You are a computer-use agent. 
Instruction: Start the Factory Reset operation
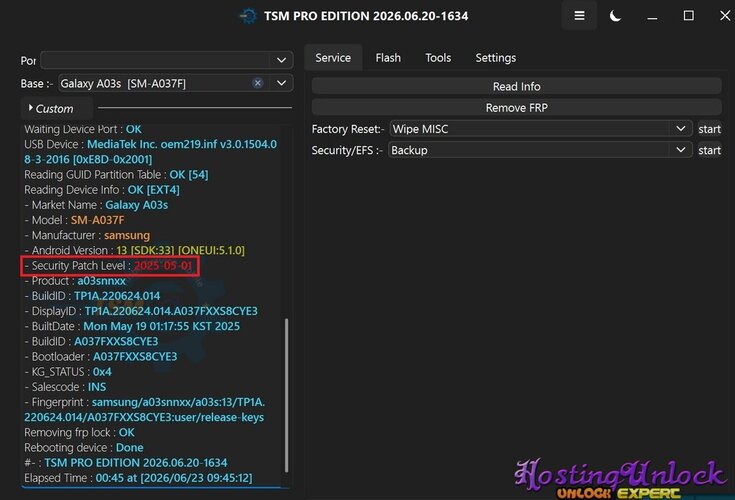[x=709, y=129]
